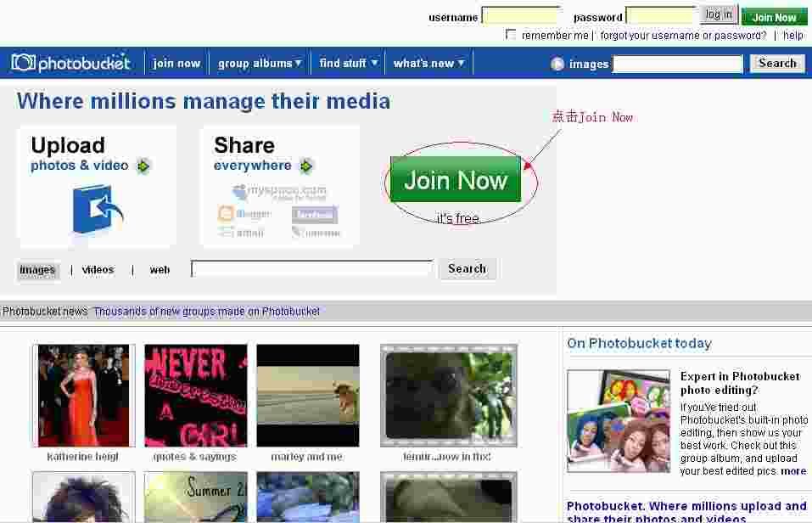Open the quotes & sayings caption link
The width and height of the screenshot is (812, 523).
(x=195, y=457)
